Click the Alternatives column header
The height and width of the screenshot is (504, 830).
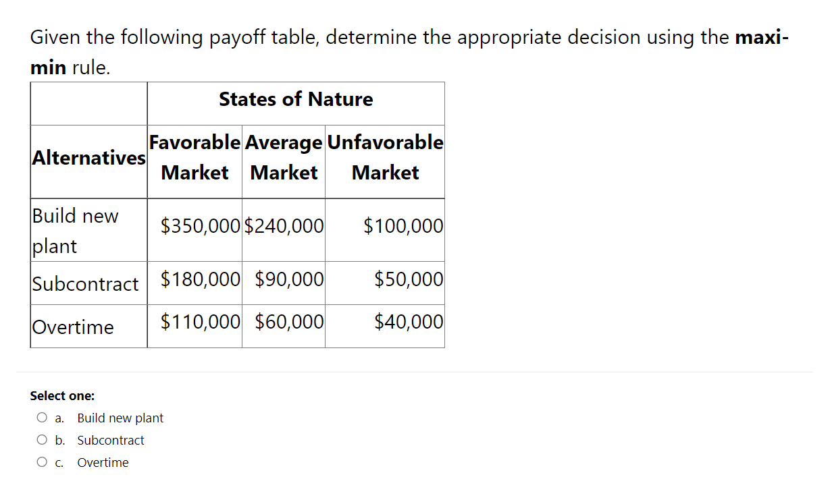(x=88, y=158)
